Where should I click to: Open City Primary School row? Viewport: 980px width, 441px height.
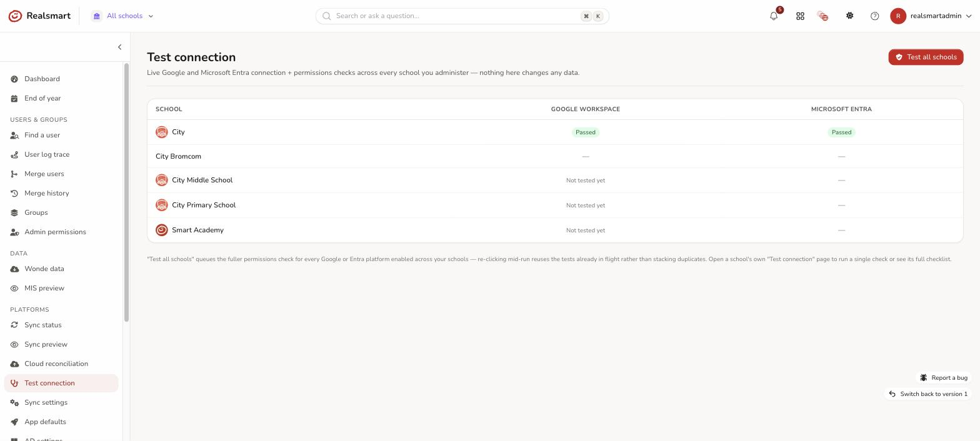point(555,205)
